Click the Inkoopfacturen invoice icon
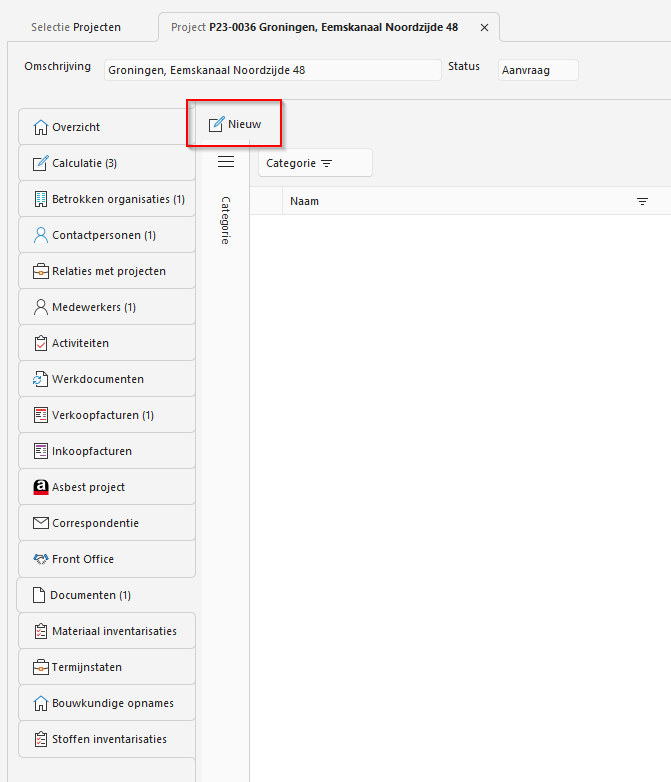Viewport: 671px width, 782px height. (x=40, y=451)
